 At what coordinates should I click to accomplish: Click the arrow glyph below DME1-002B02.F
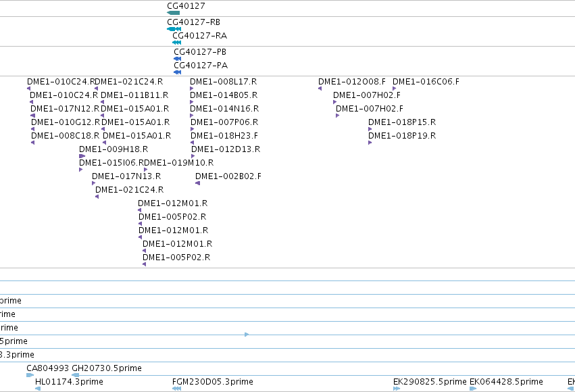coord(198,183)
